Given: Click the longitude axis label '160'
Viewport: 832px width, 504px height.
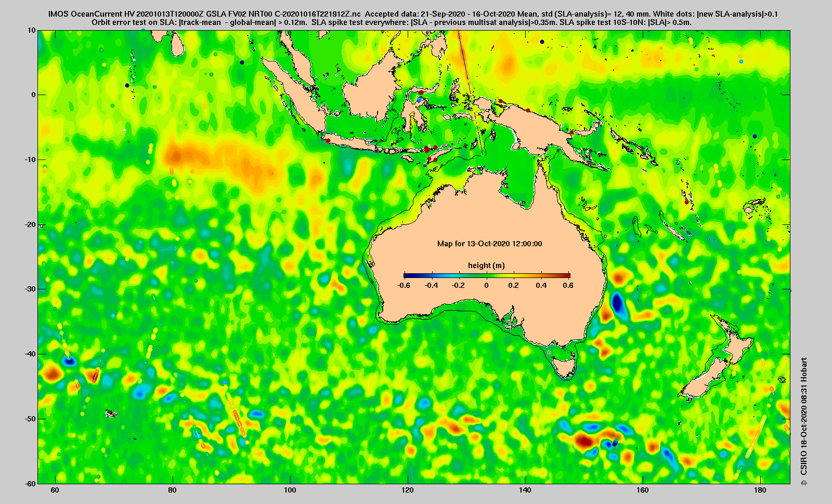Looking at the screenshot, I should point(642,490).
